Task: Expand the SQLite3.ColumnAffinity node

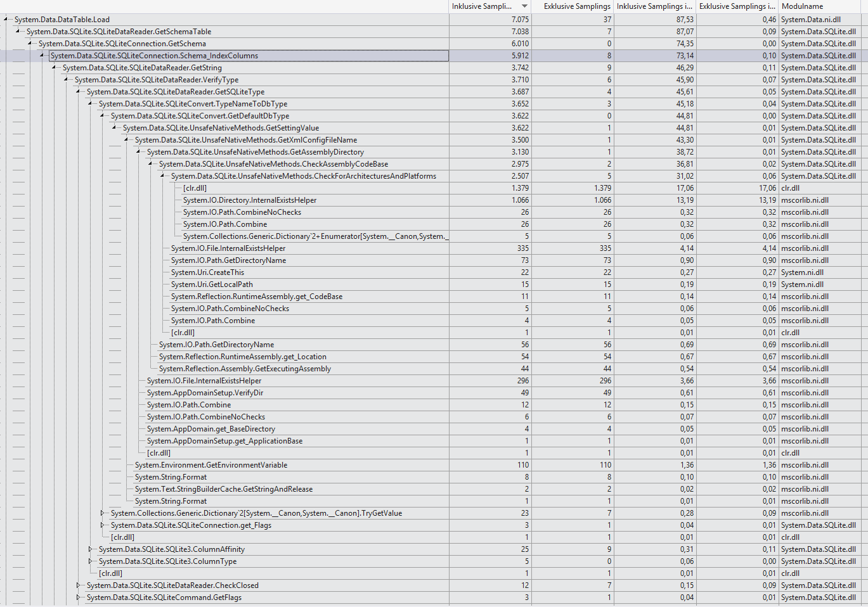Action: (90, 549)
